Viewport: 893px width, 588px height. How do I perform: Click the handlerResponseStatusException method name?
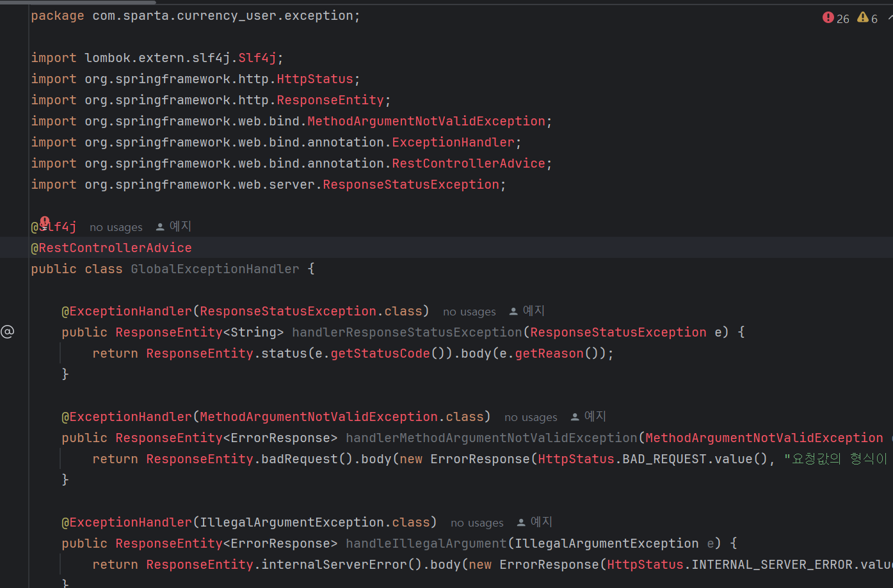click(407, 332)
